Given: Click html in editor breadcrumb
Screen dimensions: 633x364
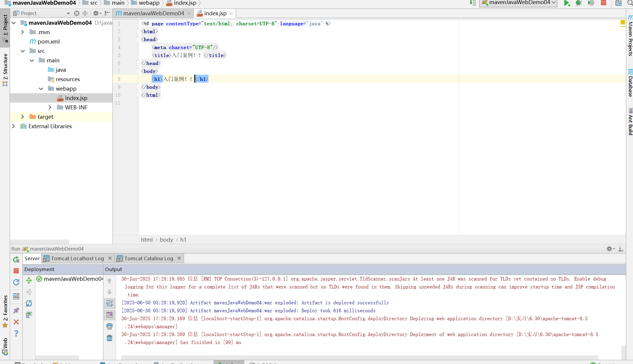Looking at the screenshot, I should tap(147, 240).
